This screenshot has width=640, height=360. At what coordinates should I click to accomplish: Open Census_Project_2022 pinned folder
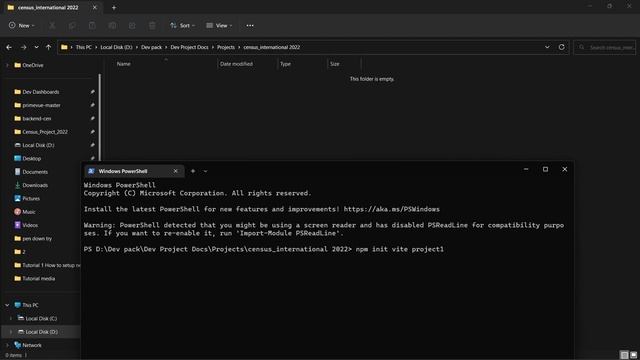click(x=45, y=132)
